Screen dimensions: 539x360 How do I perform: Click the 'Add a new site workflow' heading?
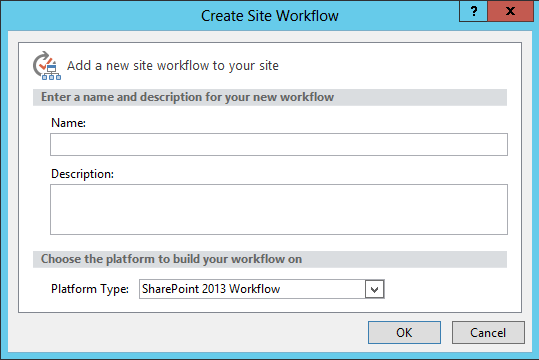173,65
